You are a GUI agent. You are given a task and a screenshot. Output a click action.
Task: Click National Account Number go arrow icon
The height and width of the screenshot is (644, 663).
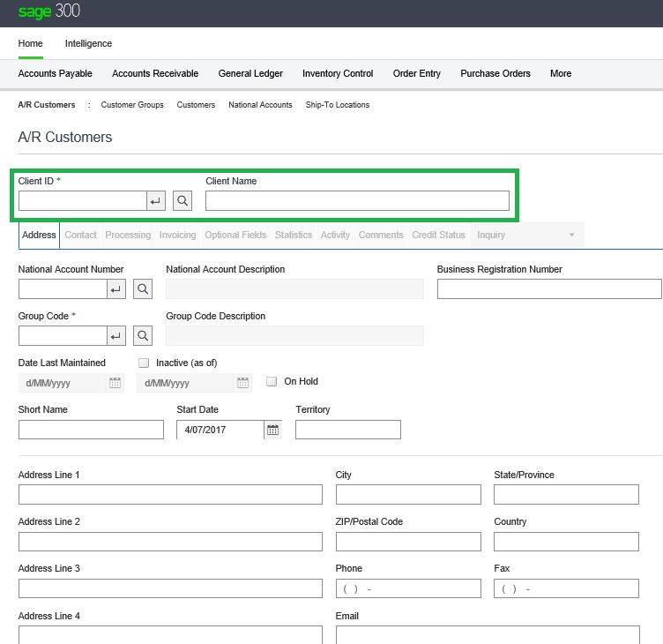[x=115, y=289]
